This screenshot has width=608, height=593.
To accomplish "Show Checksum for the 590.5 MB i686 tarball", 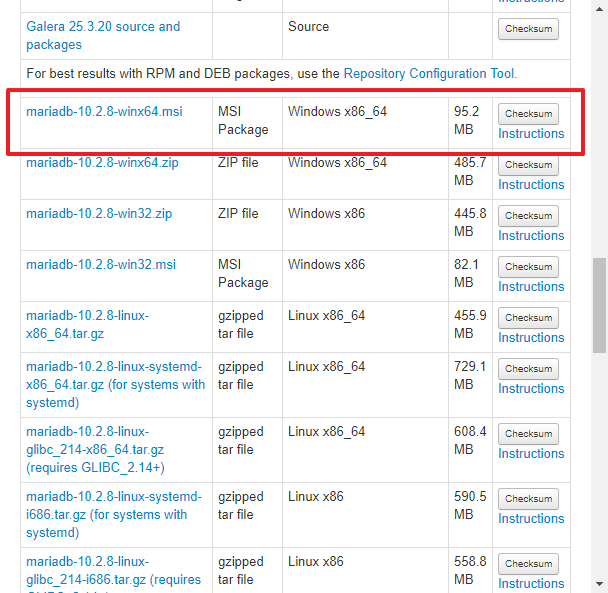I will 528,498.
